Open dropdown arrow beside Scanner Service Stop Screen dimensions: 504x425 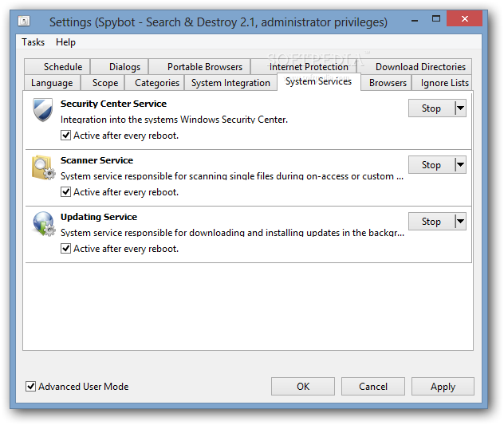click(460, 164)
